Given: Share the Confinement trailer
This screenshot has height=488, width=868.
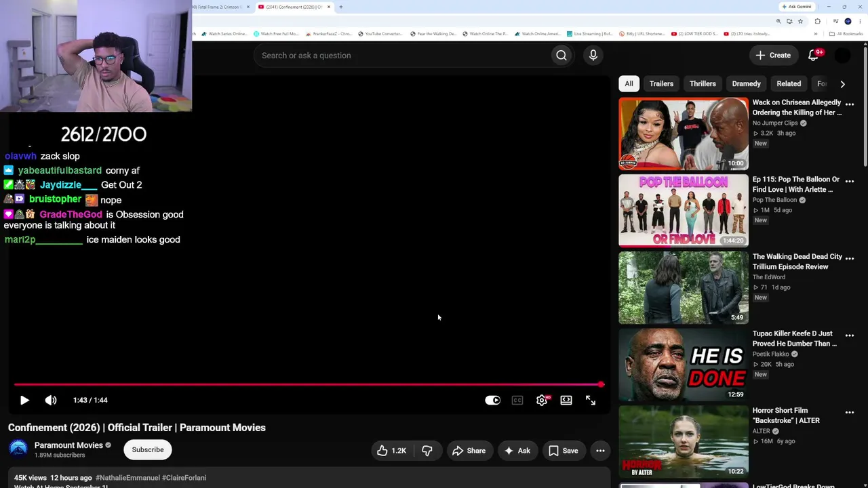Looking at the screenshot, I should (469, 451).
